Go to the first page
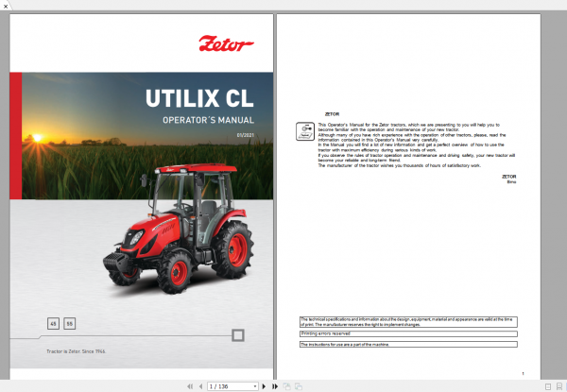Image resolution: width=567 pixels, height=392 pixels. (190, 386)
